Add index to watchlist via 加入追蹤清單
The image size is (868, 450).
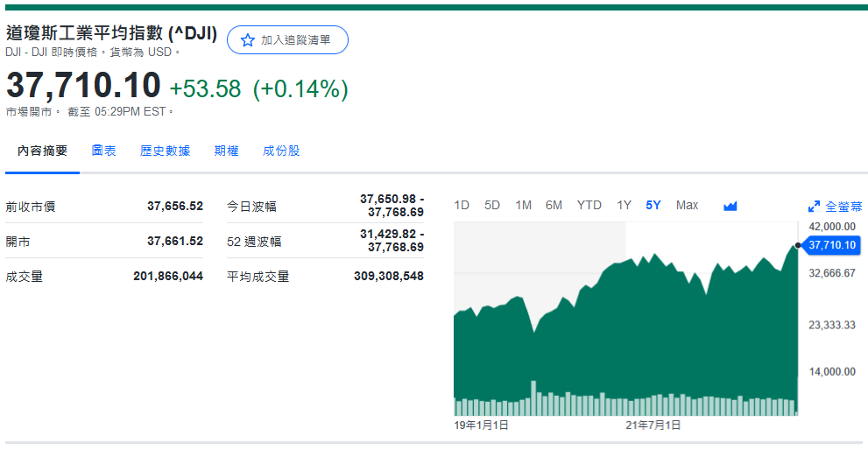(x=287, y=40)
